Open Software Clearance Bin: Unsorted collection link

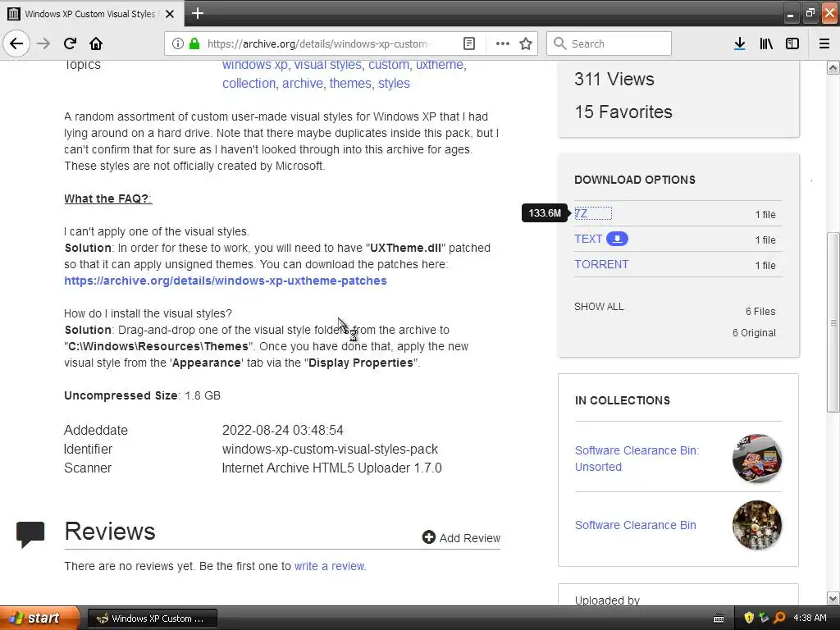pyautogui.click(x=637, y=459)
